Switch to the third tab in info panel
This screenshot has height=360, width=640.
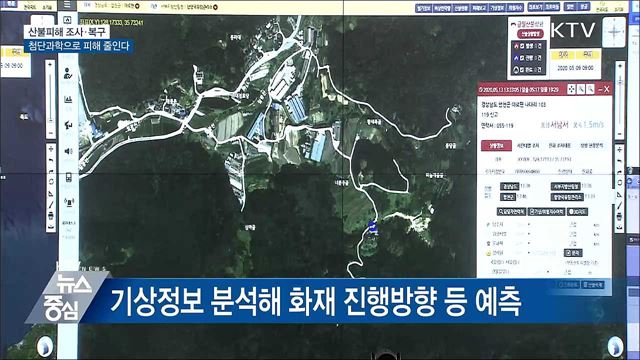coord(559,146)
